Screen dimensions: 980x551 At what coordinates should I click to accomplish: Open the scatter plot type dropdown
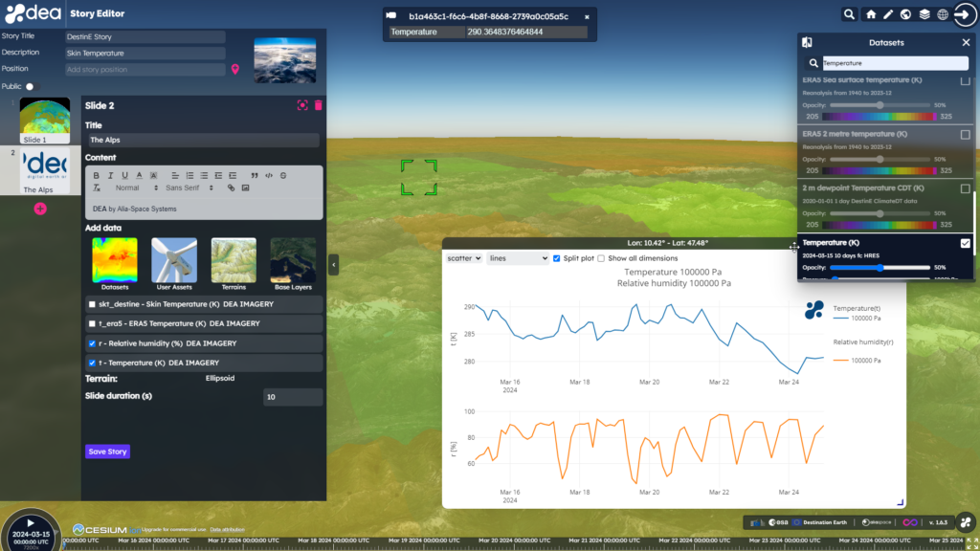coord(464,258)
